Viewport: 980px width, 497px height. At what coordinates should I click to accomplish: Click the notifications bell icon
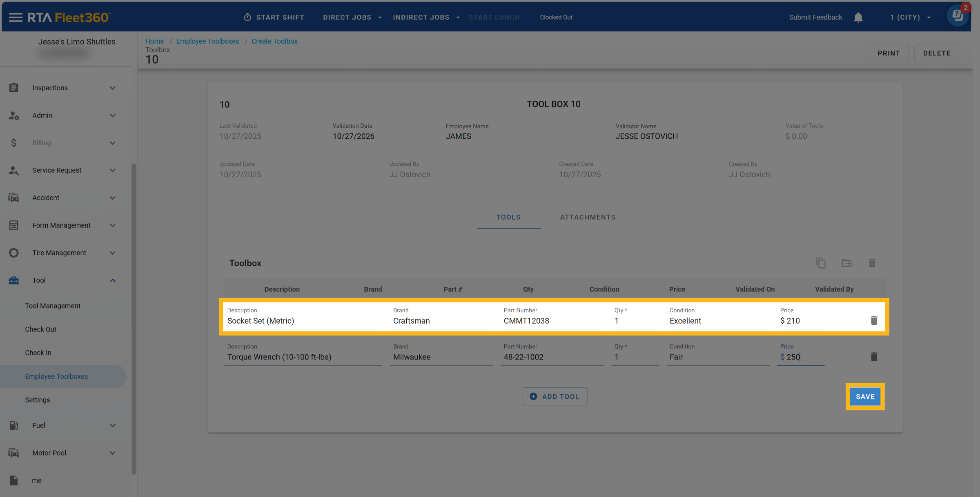[858, 17]
